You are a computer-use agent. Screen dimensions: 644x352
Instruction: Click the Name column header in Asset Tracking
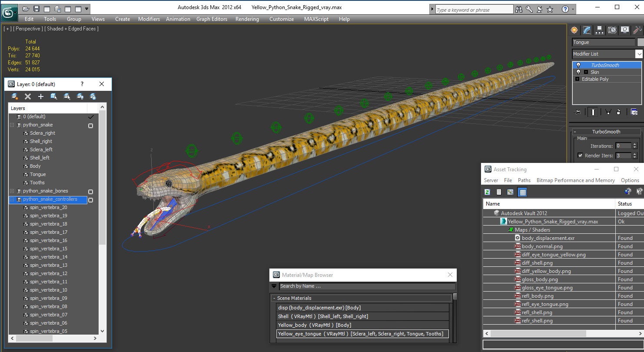pyautogui.click(x=549, y=204)
